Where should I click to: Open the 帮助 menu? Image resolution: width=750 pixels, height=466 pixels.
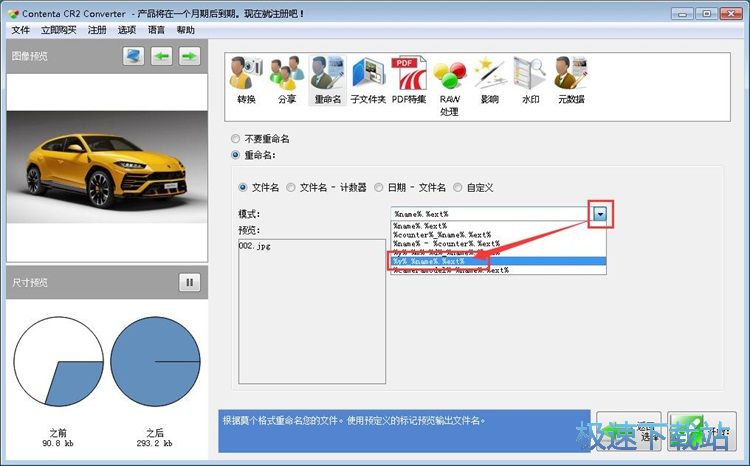(186, 30)
